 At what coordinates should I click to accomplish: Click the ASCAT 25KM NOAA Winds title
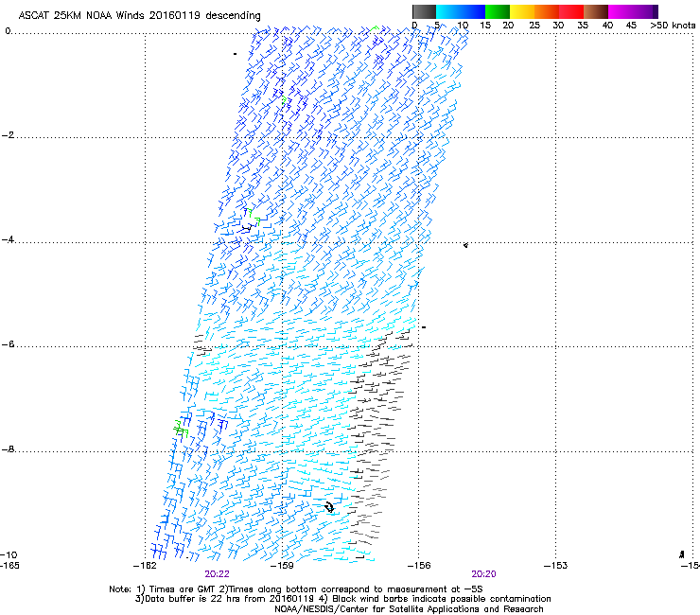(139, 16)
